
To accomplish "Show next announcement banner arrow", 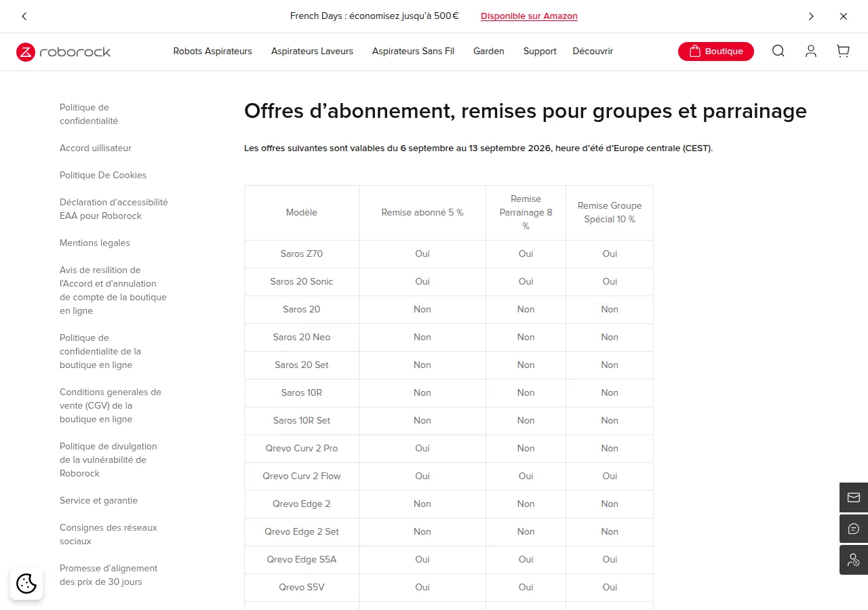I will pos(811,16).
